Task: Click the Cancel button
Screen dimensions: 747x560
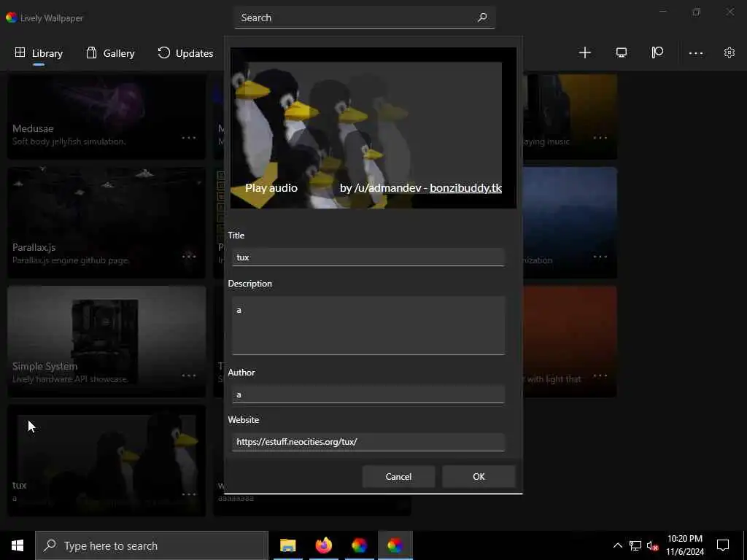Action: 398,477
